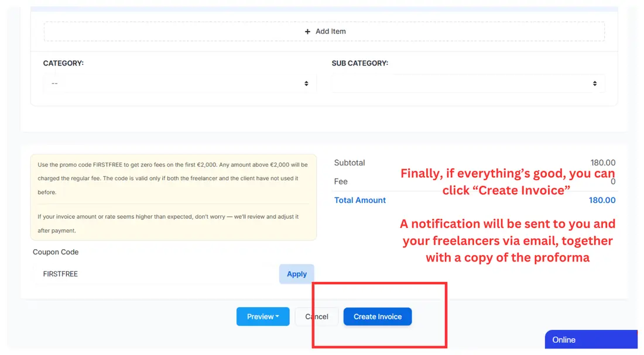
Task: Select the Total Amount label
Action: coord(360,200)
